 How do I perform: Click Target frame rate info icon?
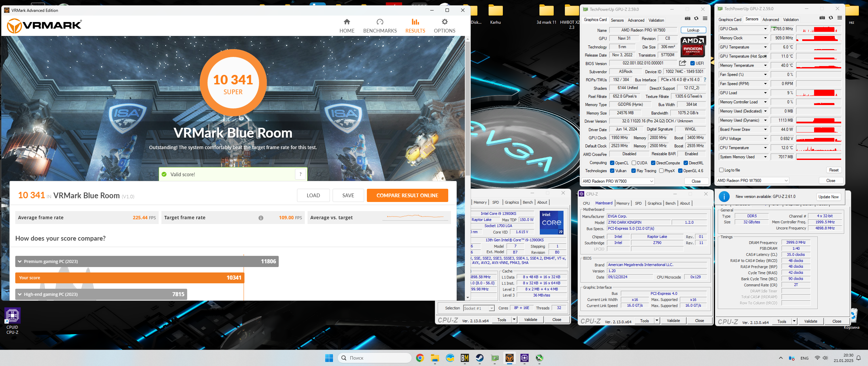click(261, 218)
